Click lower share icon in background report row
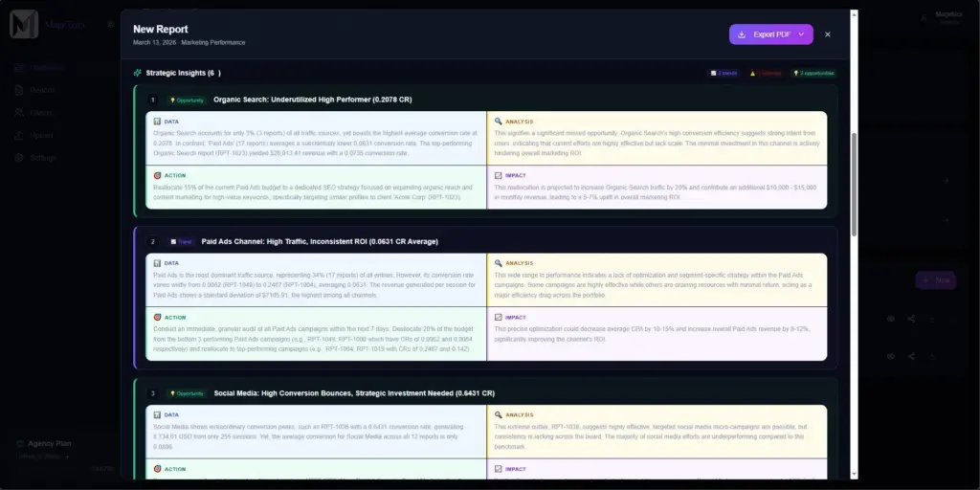Image resolution: width=980 pixels, height=490 pixels. pos(911,356)
